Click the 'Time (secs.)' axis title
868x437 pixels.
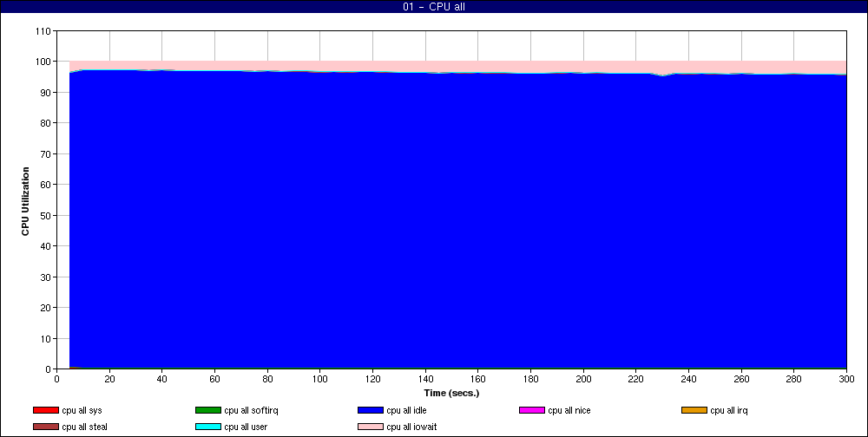(x=451, y=394)
